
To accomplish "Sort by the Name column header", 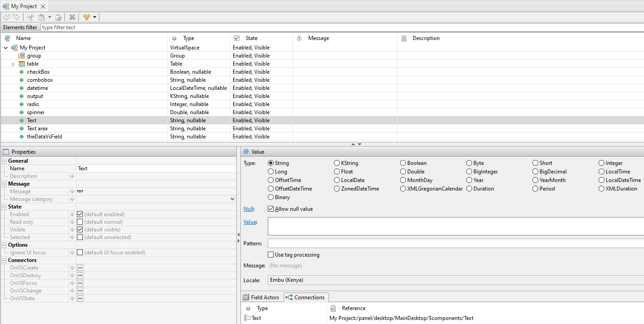I will click(85, 38).
